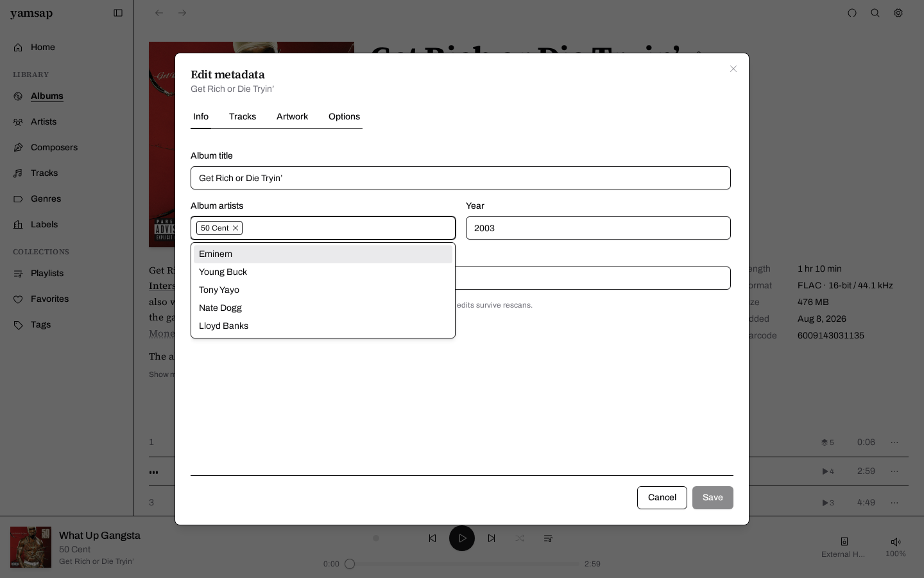Click the Tags icon in sidebar
This screenshot has height=578, width=924.
[x=18, y=325]
